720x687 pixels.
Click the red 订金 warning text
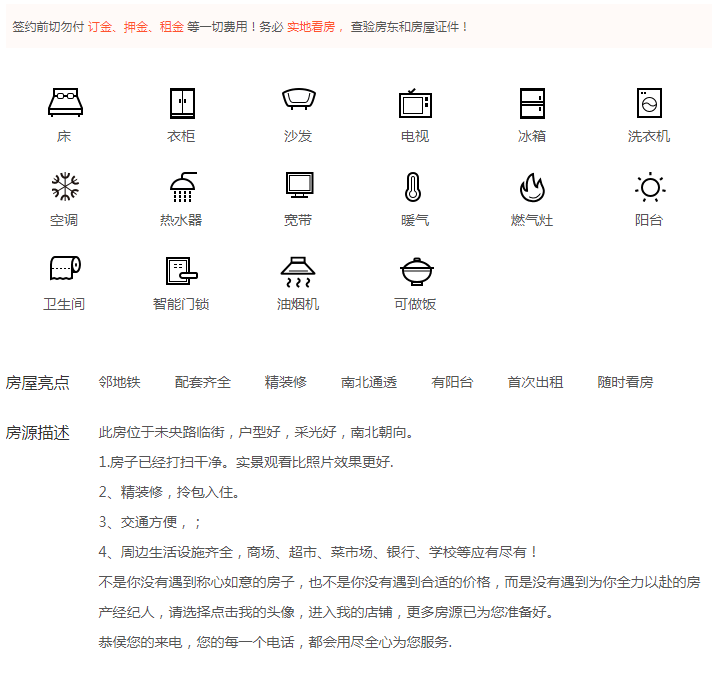click(x=100, y=27)
